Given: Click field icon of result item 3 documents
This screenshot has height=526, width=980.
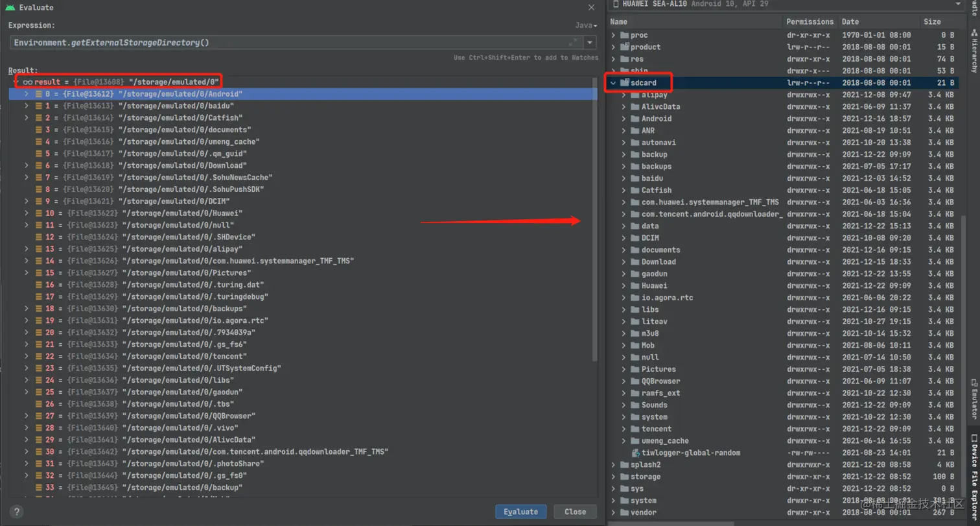Looking at the screenshot, I should (39, 130).
